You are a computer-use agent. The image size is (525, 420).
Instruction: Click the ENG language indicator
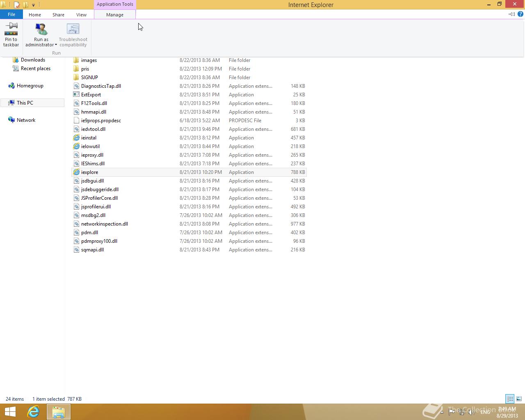click(485, 412)
